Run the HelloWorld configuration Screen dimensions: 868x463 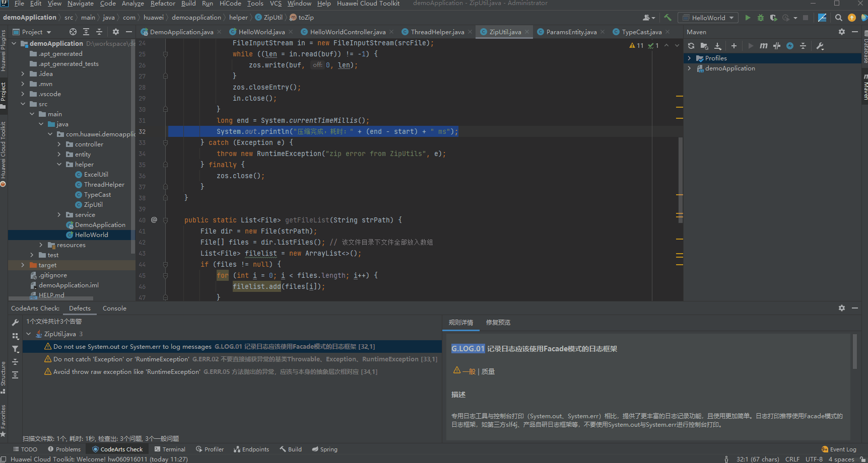tap(748, 17)
